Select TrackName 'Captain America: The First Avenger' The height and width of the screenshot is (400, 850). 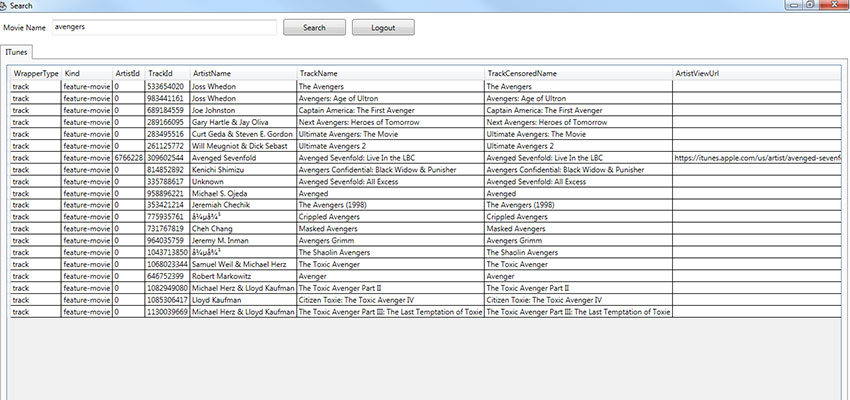point(390,110)
